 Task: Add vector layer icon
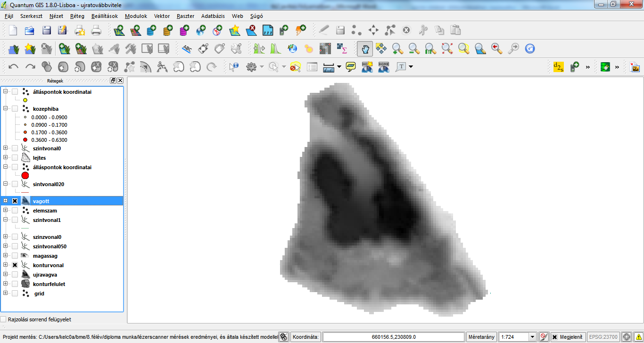point(119,31)
